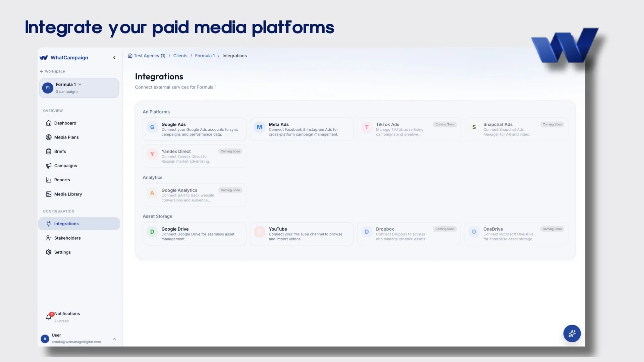Viewport: 644px width, 362px height.
Task: Click the Google Ads G icon
Action: (x=152, y=127)
